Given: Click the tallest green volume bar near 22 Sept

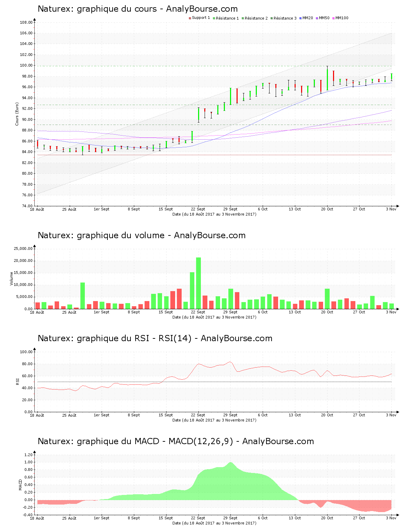Looking at the screenshot, I should (198, 283).
